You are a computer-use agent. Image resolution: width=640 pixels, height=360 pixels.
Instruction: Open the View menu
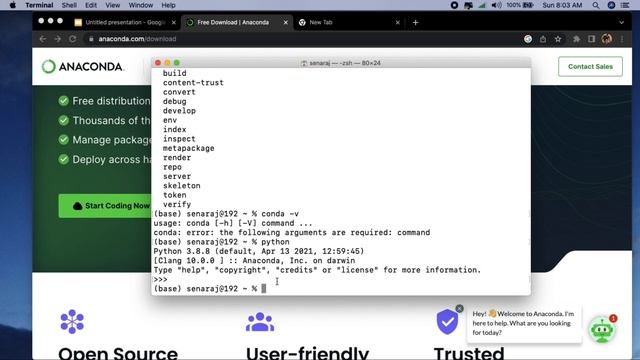coord(113,5)
